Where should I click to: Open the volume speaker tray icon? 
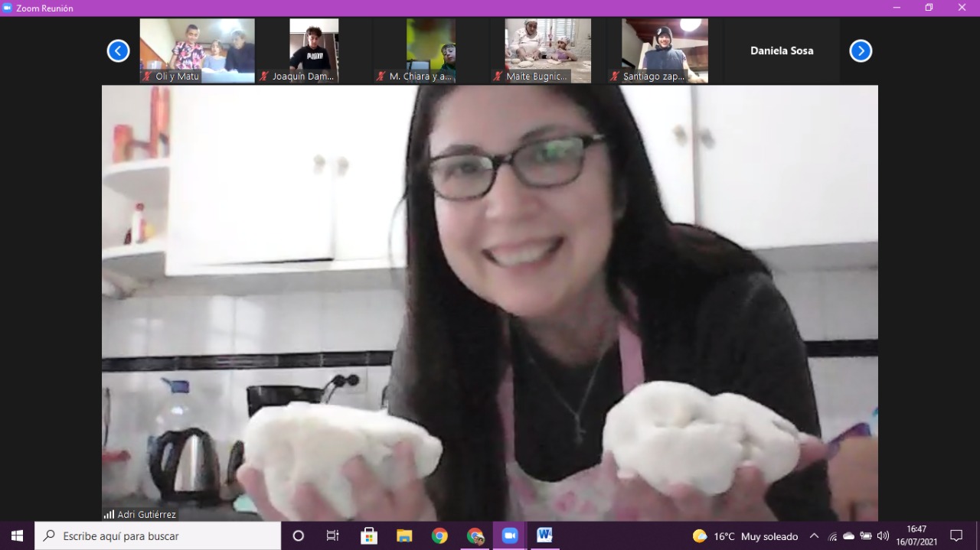pos(883,536)
